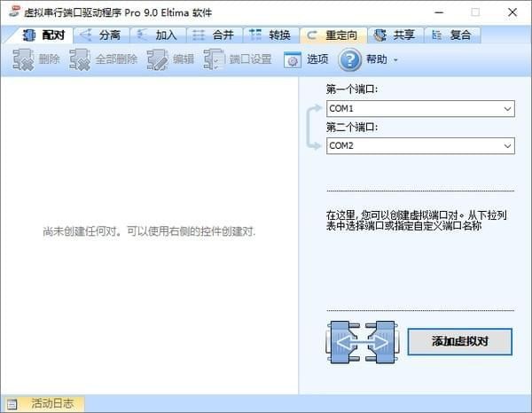This screenshot has height=413, width=532.
Task: Expand the 第一个端口 COM1 dropdown arrow
Action: click(x=507, y=109)
